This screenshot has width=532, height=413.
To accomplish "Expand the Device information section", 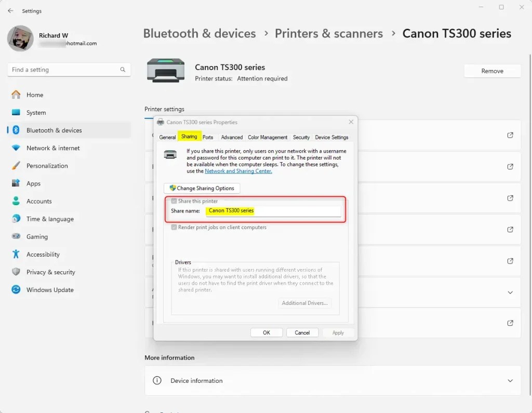I will (510, 380).
